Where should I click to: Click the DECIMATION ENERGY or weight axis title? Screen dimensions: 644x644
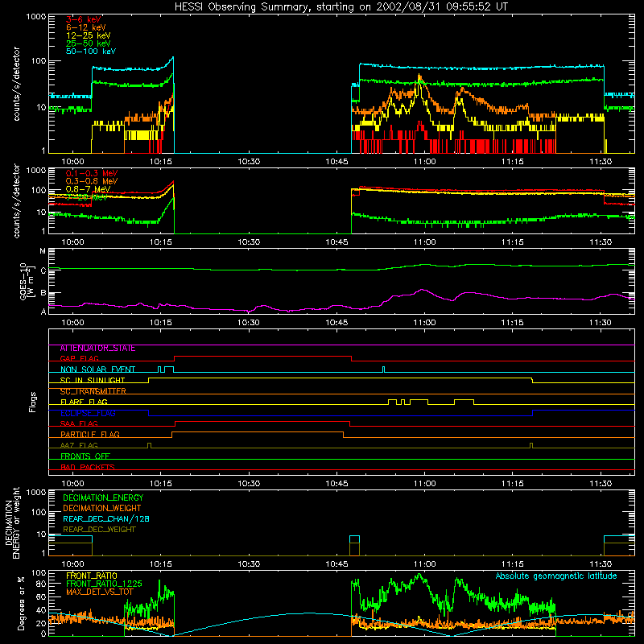point(12,522)
